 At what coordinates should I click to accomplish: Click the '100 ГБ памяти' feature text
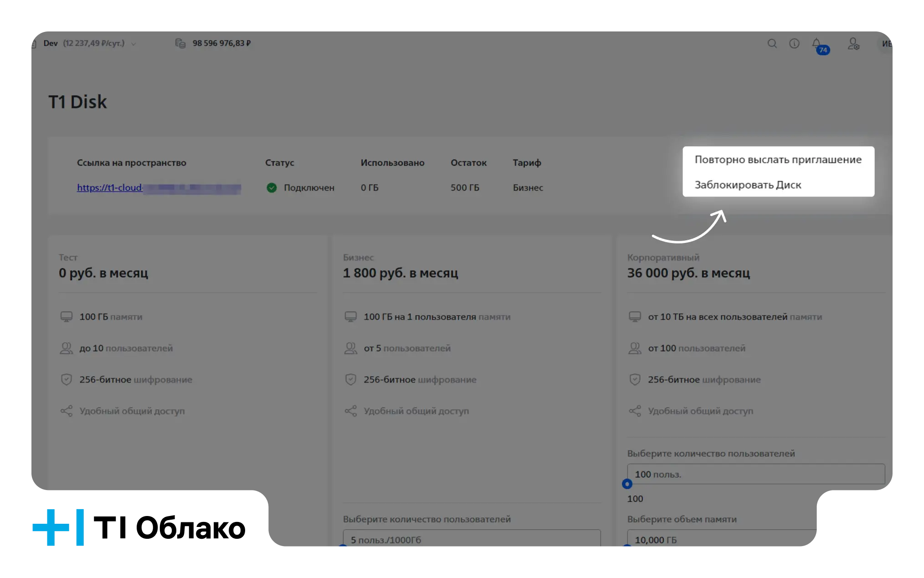[111, 317]
